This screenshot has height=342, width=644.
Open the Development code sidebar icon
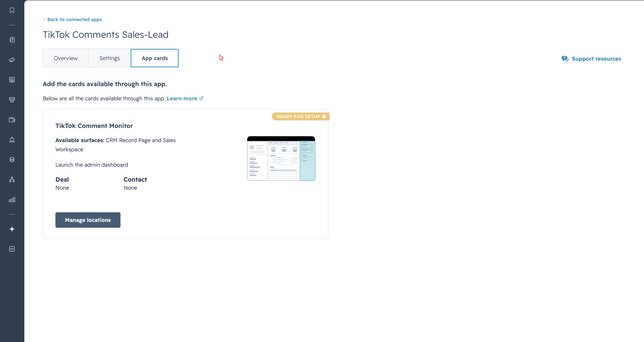click(x=12, y=249)
